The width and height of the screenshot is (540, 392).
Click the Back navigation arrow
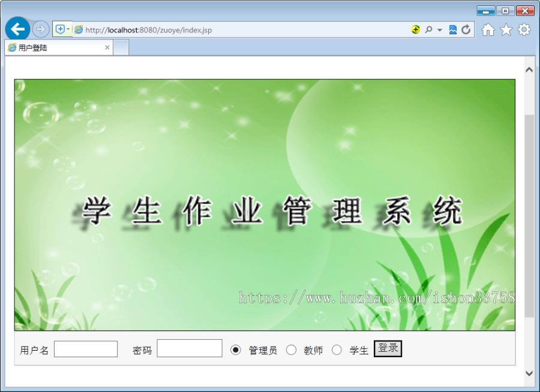click(17, 29)
